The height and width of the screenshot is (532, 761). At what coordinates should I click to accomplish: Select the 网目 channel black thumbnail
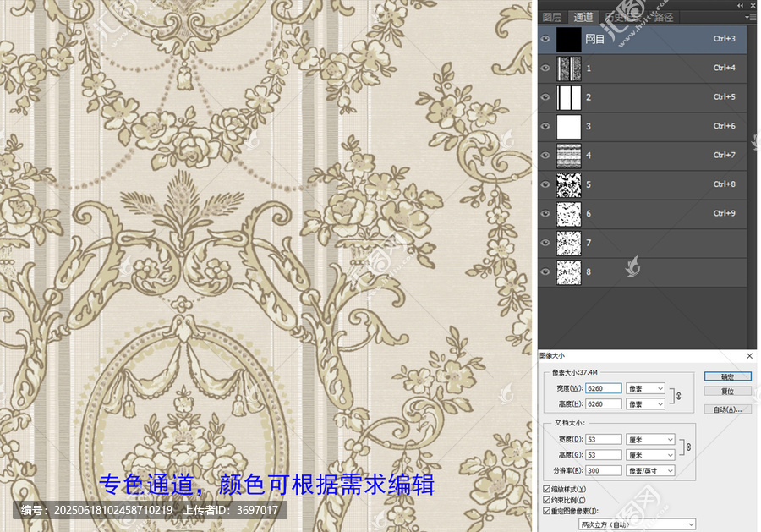click(x=568, y=39)
